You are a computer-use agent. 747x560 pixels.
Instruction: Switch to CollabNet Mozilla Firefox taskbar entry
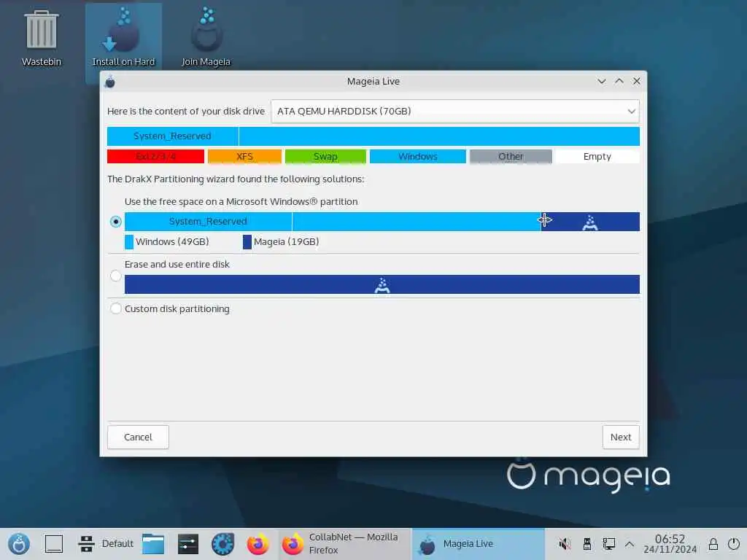point(344,544)
